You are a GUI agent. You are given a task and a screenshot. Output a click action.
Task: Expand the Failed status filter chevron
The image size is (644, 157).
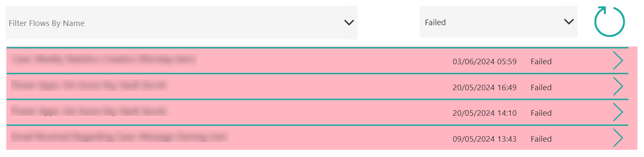point(569,22)
